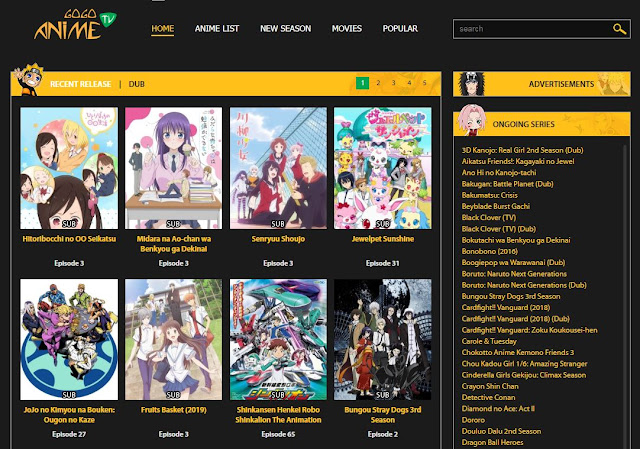640x449 pixels.
Task: Open Dororo in ongoing series
Action: pyautogui.click(x=473, y=420)
